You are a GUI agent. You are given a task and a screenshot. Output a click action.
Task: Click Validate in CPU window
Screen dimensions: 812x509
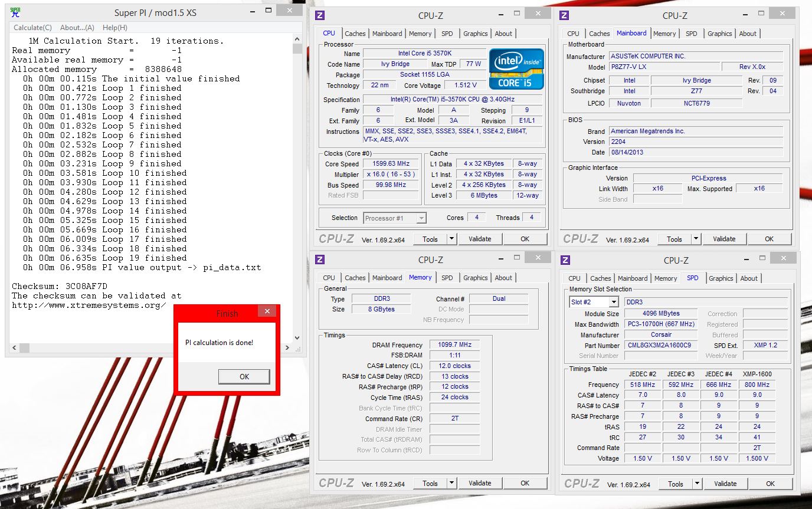[480, 239]
